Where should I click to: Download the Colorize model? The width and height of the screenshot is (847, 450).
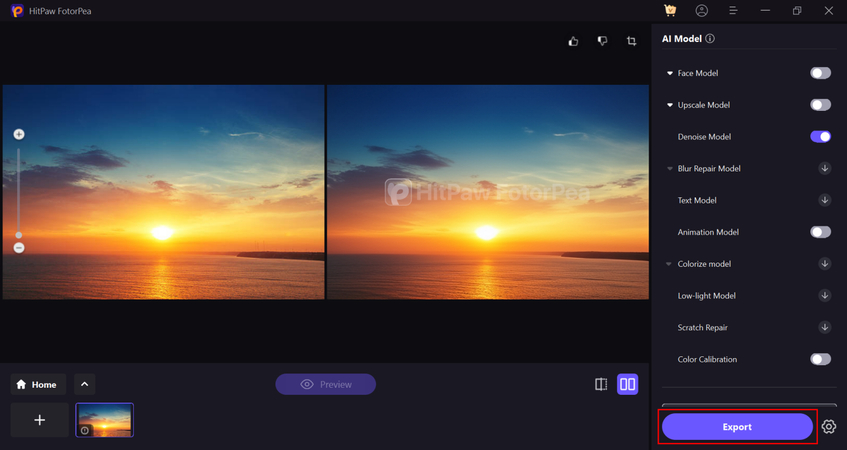(824, 264)
